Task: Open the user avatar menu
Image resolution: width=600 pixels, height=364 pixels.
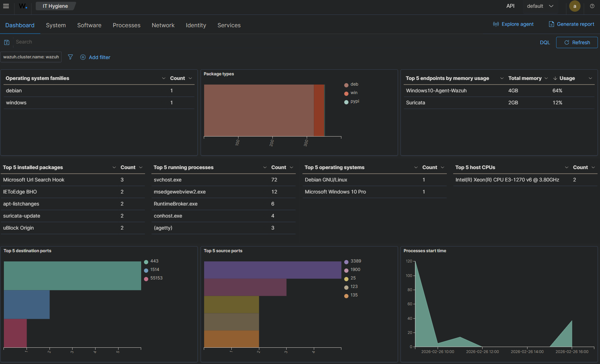Action: pos(575,6)
